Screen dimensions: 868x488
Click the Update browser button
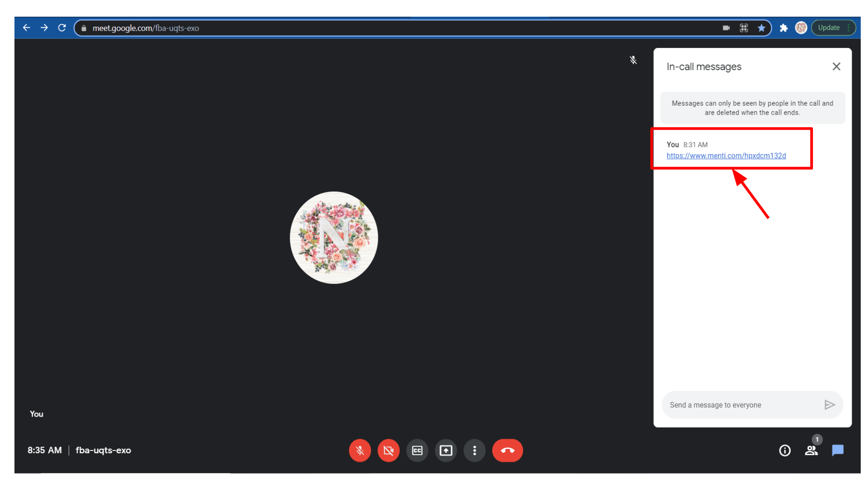click(833, 28)
